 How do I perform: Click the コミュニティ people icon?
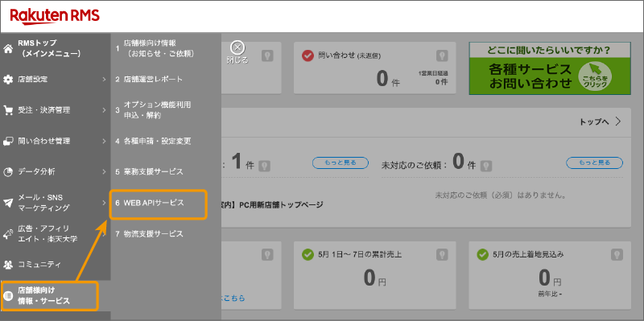click(8, 265)
